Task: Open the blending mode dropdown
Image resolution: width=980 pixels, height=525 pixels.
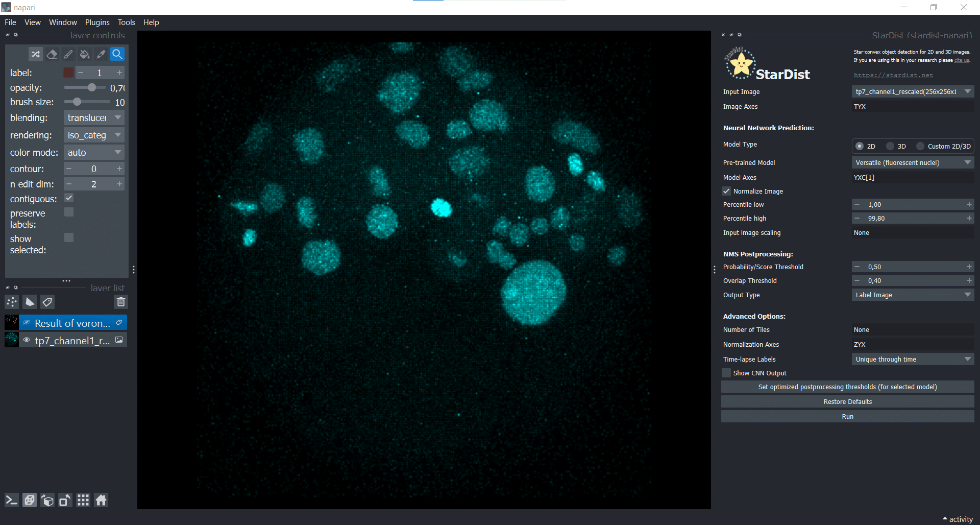Action: pos(94,117)
